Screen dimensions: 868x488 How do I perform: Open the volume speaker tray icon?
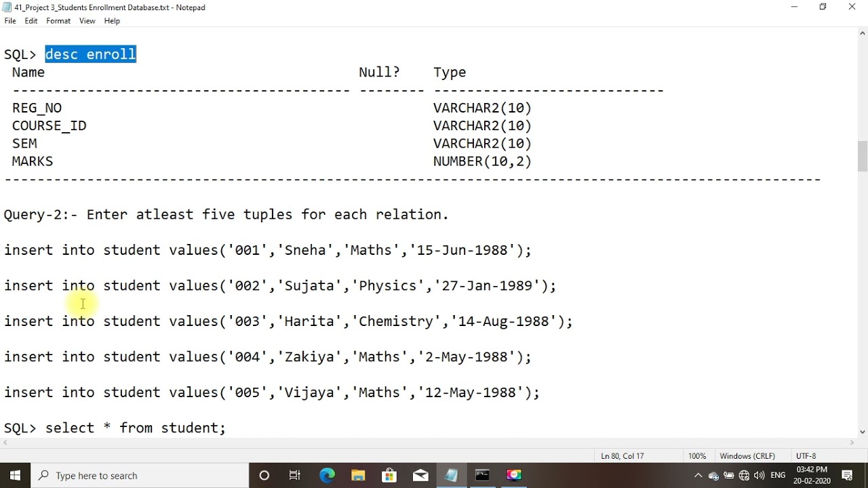coord(759,475)
